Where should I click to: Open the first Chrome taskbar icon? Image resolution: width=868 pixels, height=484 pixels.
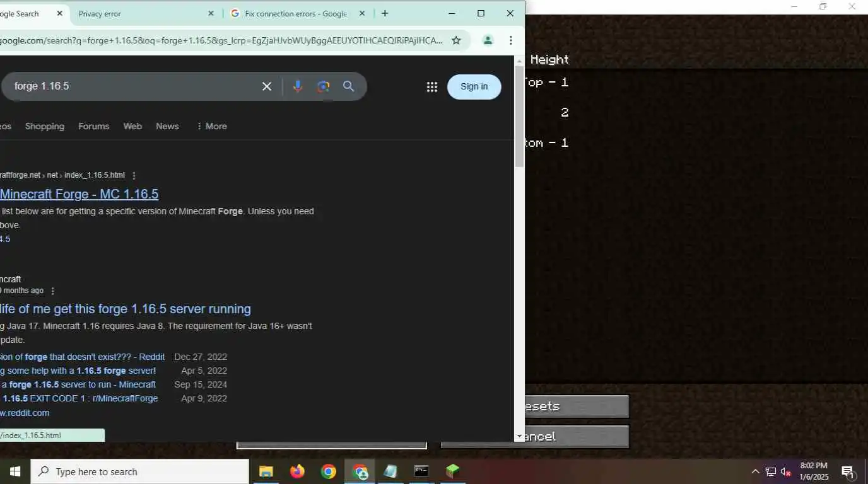coord(328,471)
